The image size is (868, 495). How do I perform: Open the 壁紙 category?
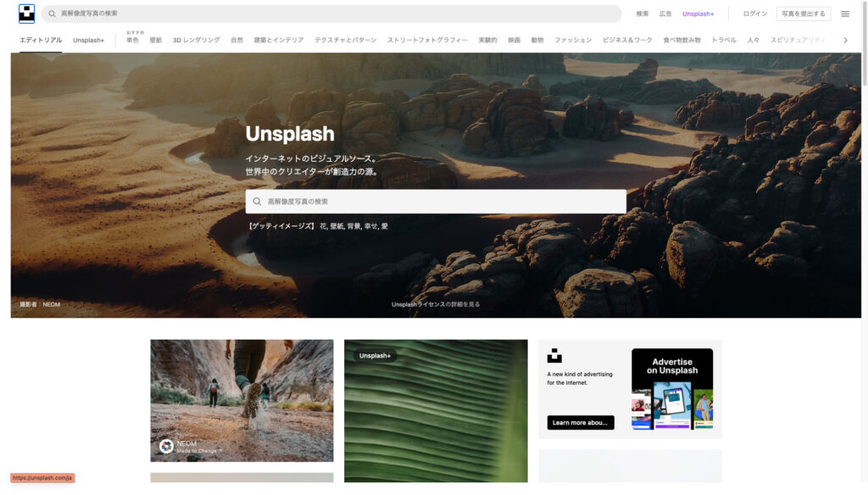pyautogui.click(x=156, y=40)
